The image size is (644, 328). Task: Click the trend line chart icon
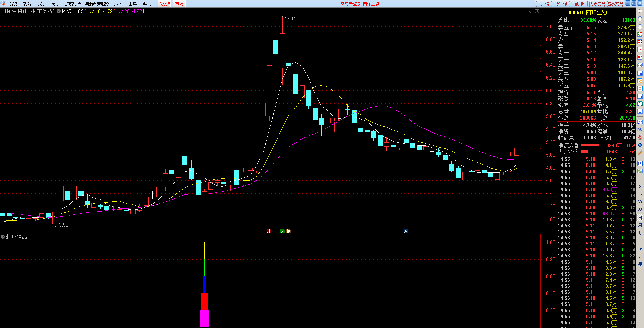(x=640, y=50)
